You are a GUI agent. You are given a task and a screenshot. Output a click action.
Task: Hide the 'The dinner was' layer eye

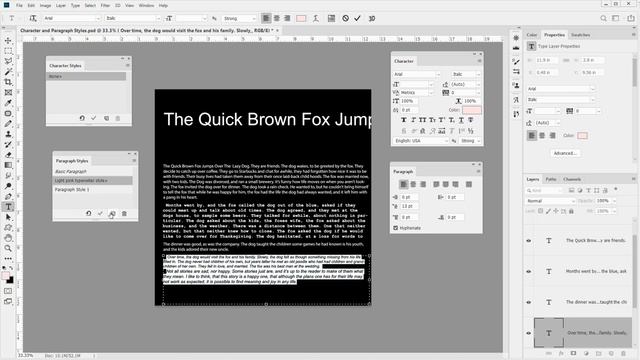click(x=529, y=302)
